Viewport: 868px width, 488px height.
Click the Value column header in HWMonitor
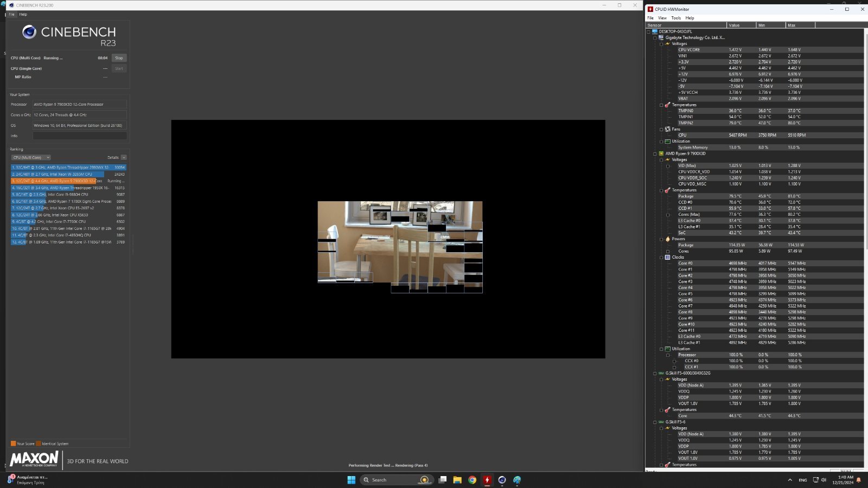[741, 25]
